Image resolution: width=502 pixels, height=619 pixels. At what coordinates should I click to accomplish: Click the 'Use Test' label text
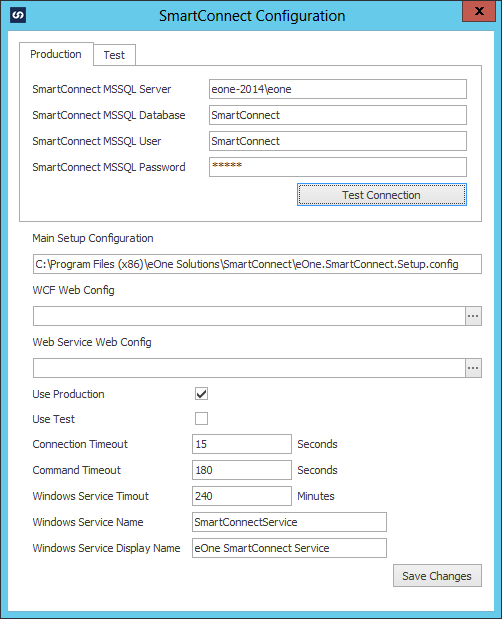tap(54, 419)
